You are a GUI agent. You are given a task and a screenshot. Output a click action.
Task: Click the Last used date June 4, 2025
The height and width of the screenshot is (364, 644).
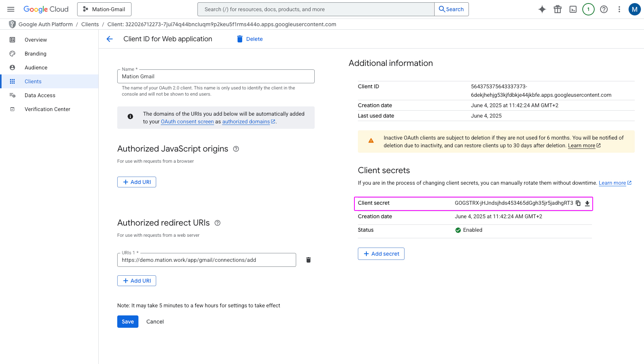486,116
